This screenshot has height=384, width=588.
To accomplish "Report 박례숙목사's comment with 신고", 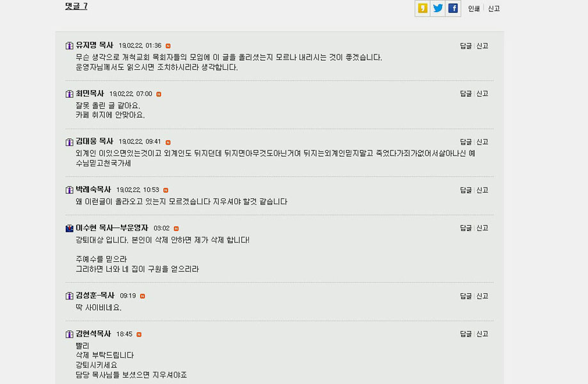I will [x=482, y=190].
